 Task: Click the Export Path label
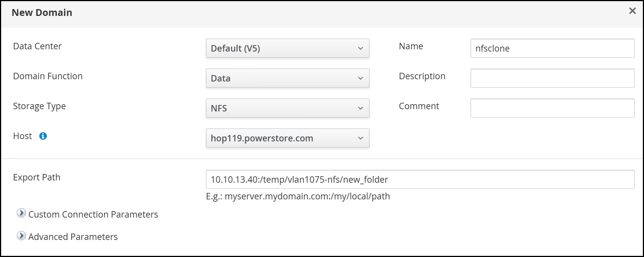click(37, 177)
